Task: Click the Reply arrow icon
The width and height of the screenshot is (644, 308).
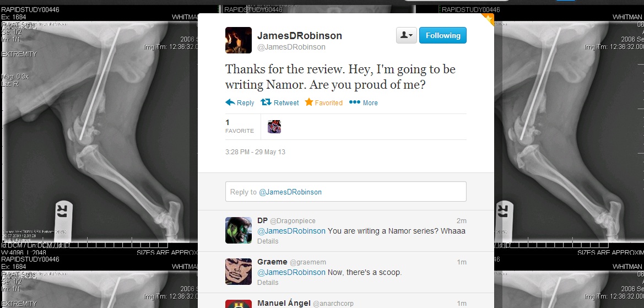Action: click(x=230, y=102)
